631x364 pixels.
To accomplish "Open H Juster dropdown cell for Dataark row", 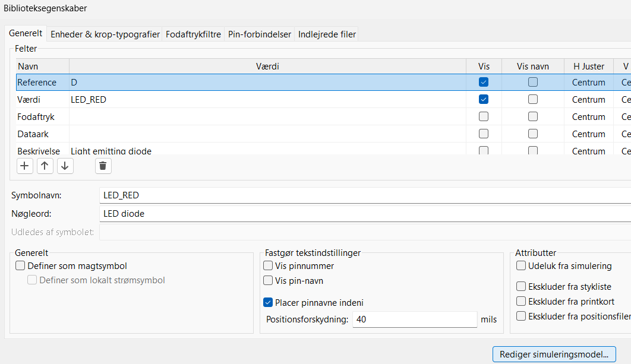I will pos(588,134).
